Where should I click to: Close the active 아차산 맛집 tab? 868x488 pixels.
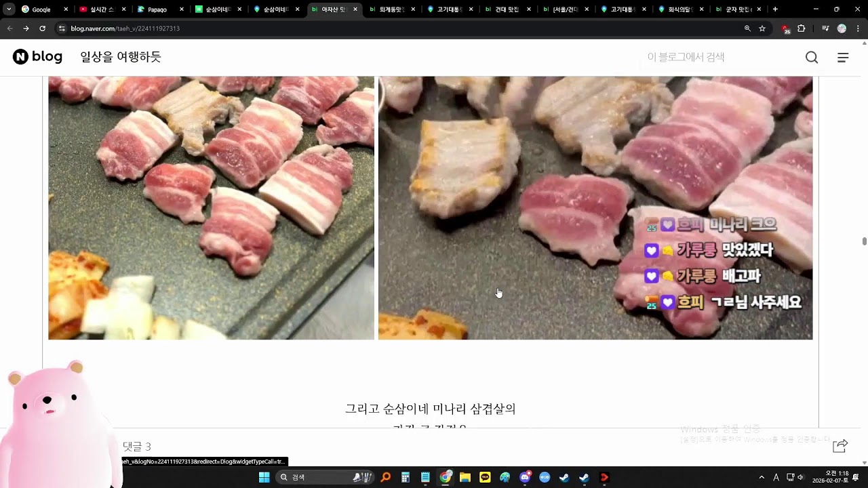point(355,9)
